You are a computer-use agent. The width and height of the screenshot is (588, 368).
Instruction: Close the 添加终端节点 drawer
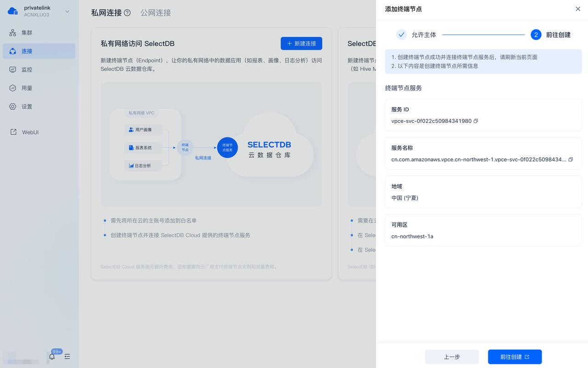tap(578, 9)
